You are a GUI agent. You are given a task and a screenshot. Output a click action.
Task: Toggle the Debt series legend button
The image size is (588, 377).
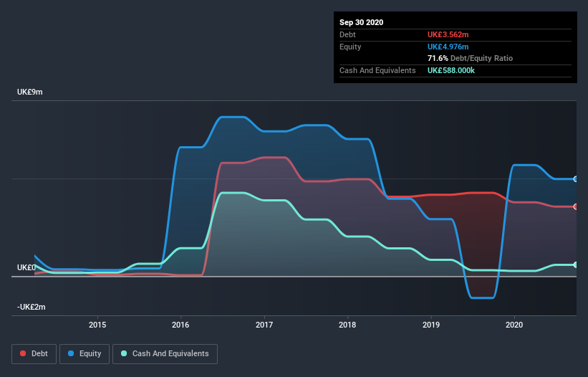tap(34, 354)
